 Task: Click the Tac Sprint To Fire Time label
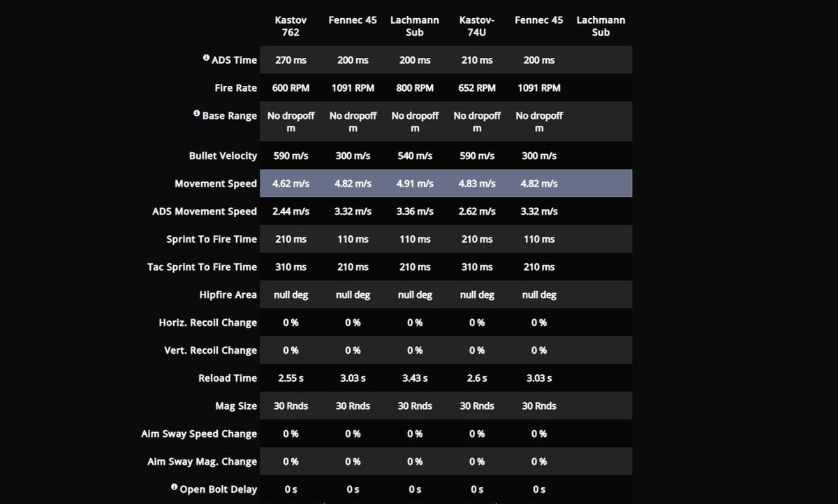click(x=202, y=267)
